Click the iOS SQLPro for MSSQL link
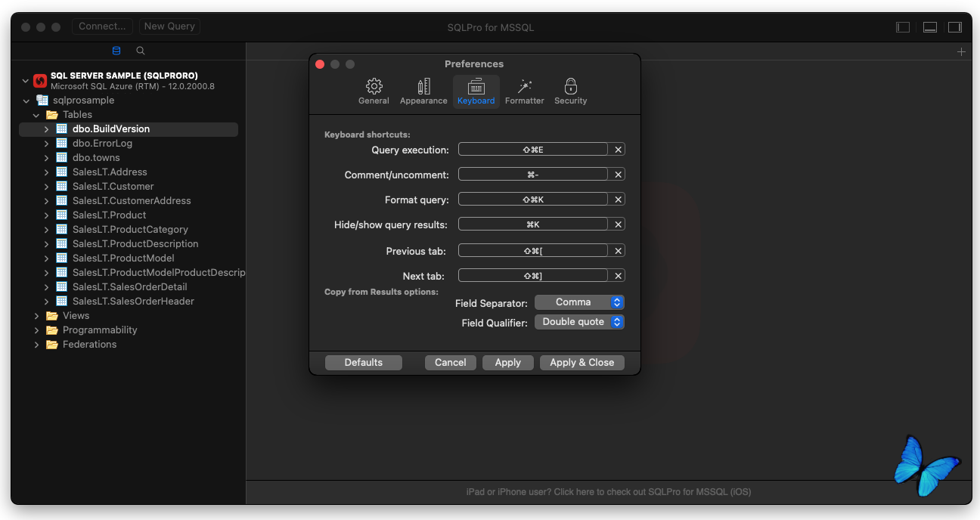The height and width of the screenshot is (520, 980). tap(609, 492)
